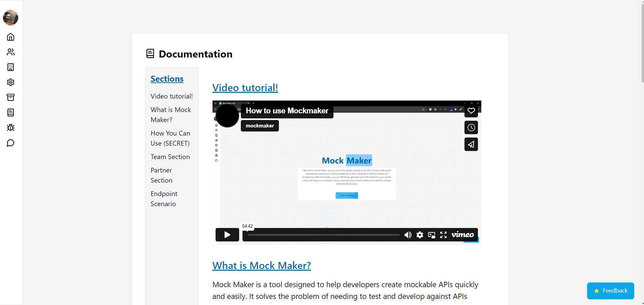Open the chat bubble icon in sidebar
Screen dimensions: 644x305
(x=10, y=143)
